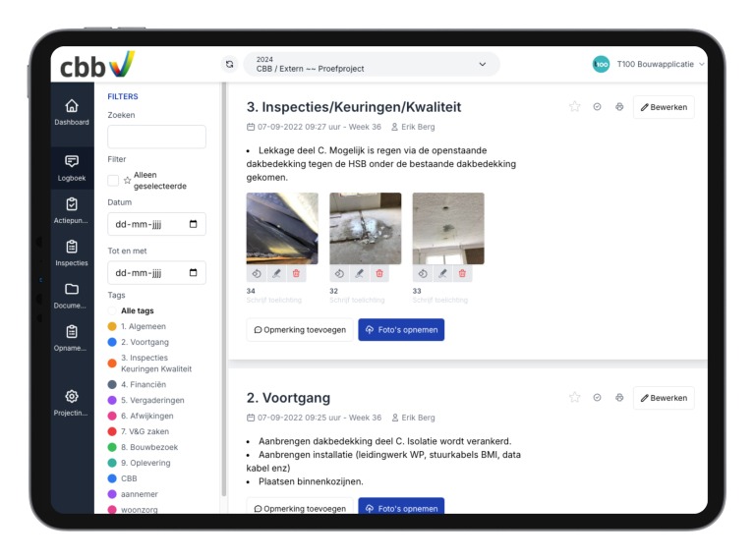Viewport: 755px width, 560px height.
Task: Expand the T100 Bouwapplicatie user menu
Action: coord(661,64)
